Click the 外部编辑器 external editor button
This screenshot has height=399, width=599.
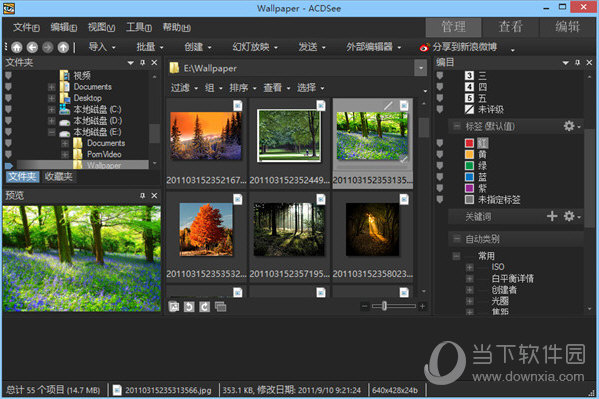(374, 47)
